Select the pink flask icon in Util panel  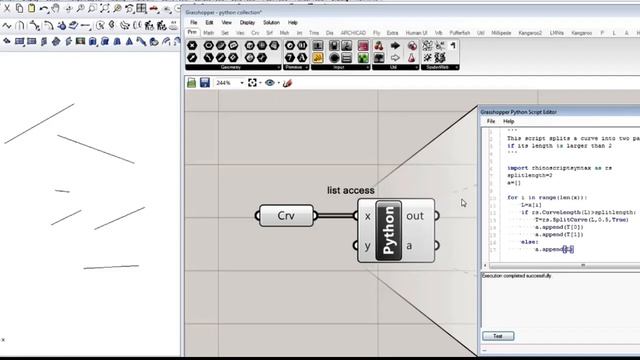click(x=412, y=58)
